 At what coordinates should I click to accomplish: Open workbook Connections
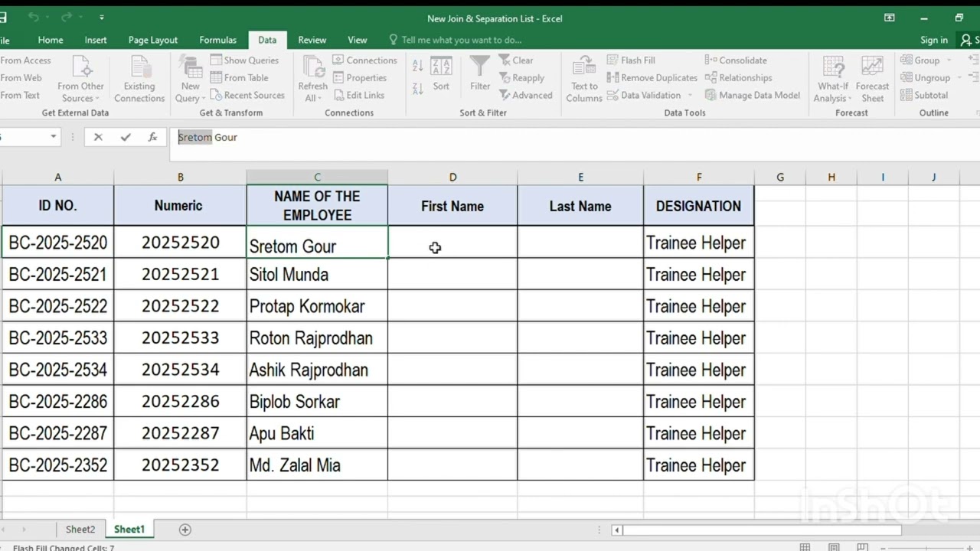[x=365, y=60]
